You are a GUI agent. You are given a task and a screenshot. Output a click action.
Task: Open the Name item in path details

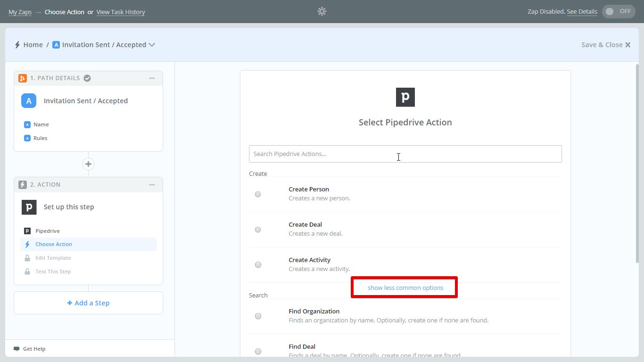pyautogui.click(x=41, y=124)
